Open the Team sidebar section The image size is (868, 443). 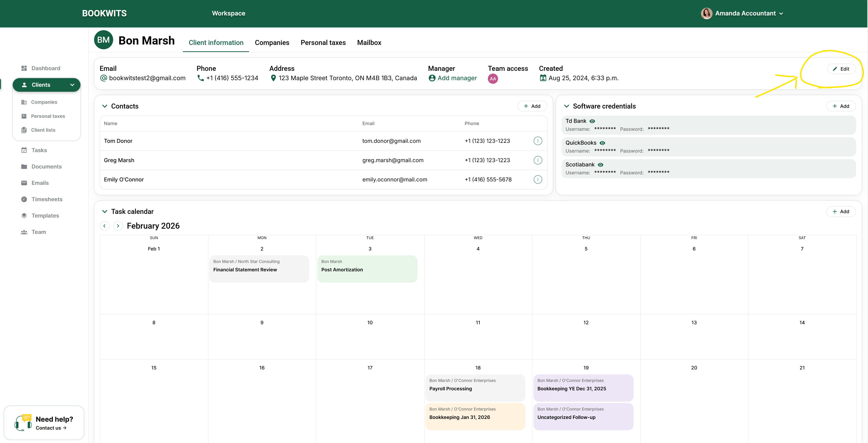tap(33, 232)
